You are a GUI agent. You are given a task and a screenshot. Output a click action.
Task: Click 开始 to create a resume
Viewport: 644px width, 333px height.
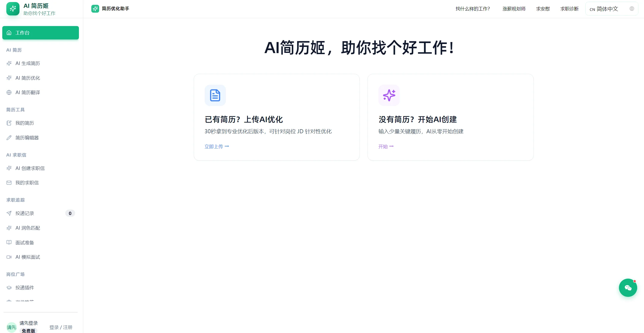click(386, 146)
